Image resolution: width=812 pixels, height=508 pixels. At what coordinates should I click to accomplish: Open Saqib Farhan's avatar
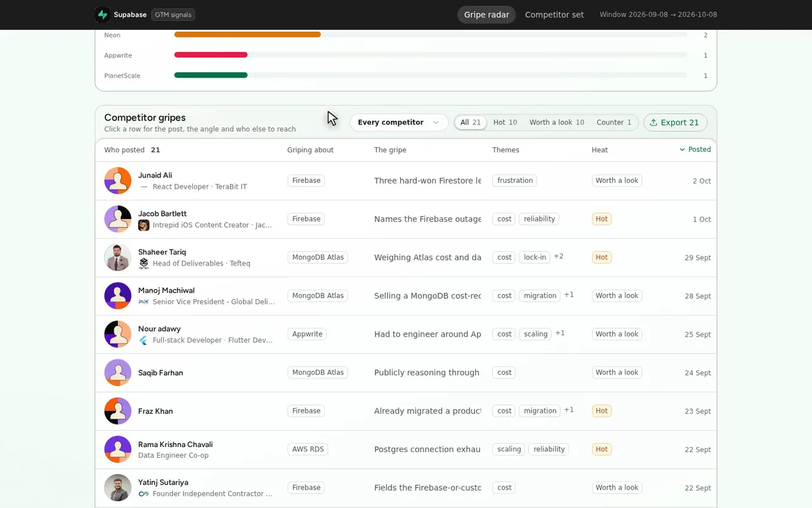118,373
